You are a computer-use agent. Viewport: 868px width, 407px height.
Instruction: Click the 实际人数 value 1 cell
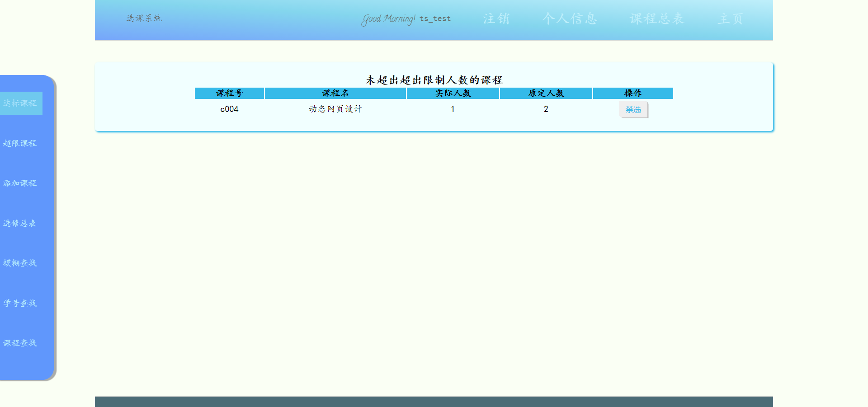pyautogui.click(x=453, y=109)
